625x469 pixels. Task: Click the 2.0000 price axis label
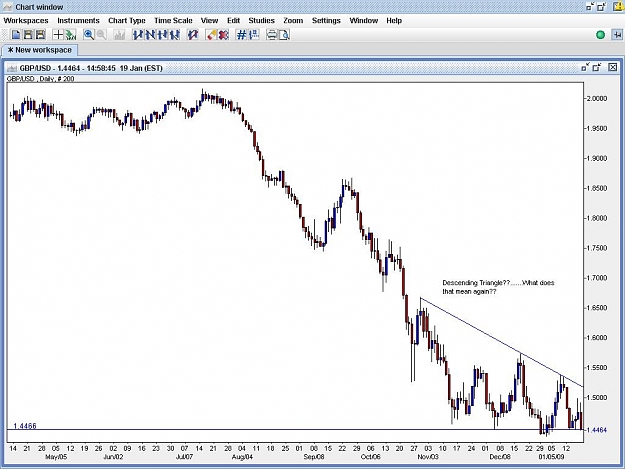[x=597, y=98]
